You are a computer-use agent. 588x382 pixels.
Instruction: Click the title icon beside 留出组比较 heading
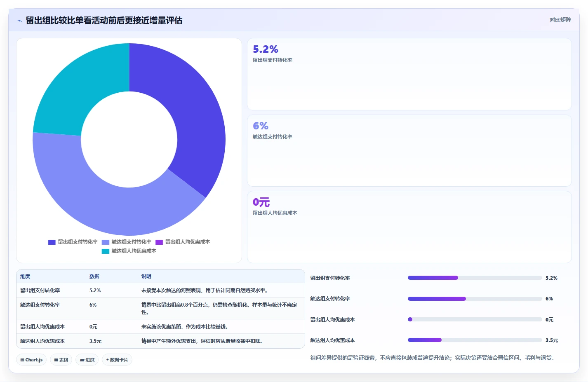click(x=20, y=21)
